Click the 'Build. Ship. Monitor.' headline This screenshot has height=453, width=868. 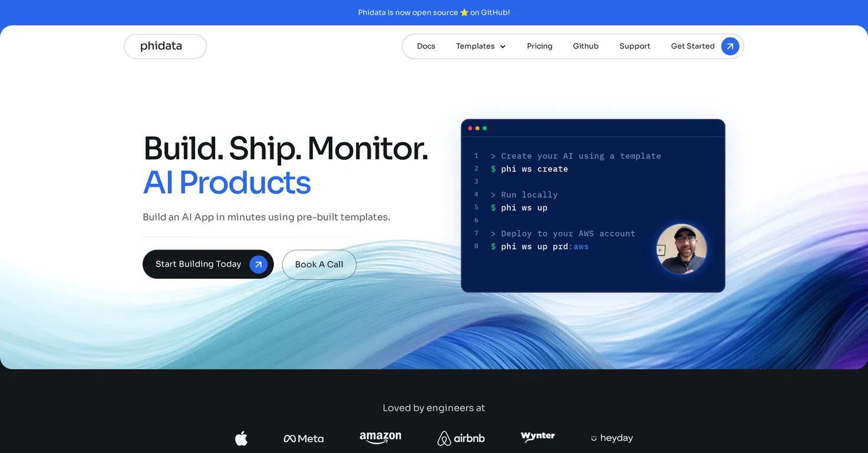pos(286,148)
